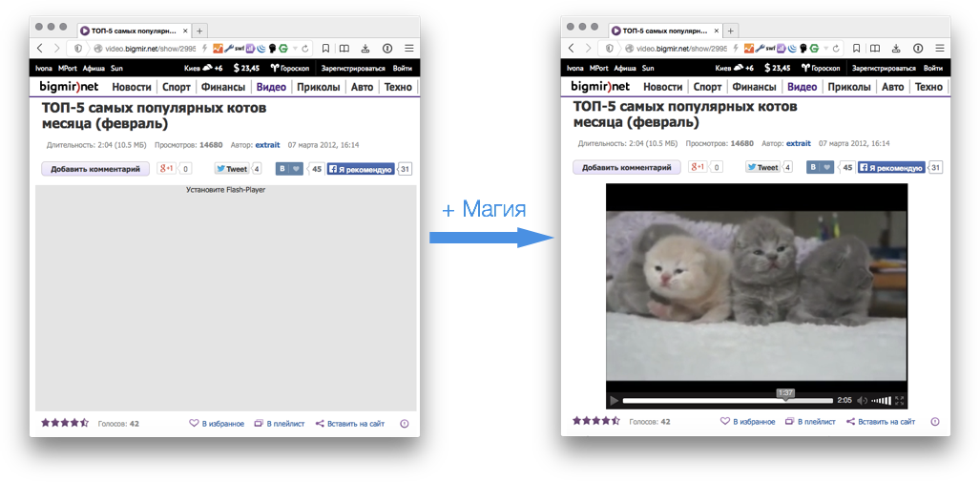Click Войти link in right window

[x=934, y=68]
